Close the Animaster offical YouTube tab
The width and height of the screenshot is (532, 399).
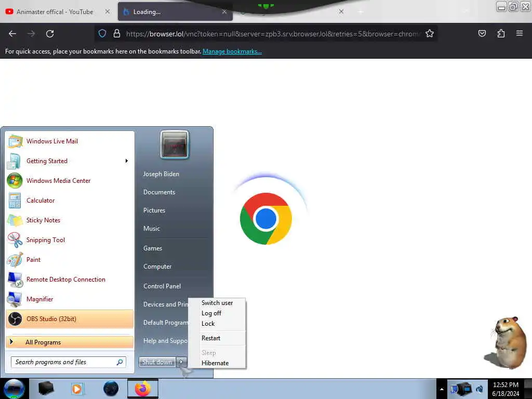(108, 11)
